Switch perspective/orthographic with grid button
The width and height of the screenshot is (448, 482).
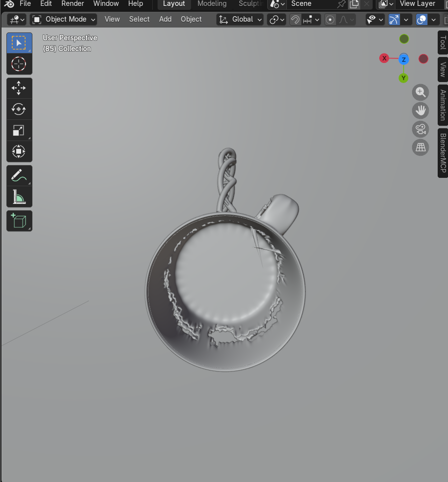[x=420, y=147]
